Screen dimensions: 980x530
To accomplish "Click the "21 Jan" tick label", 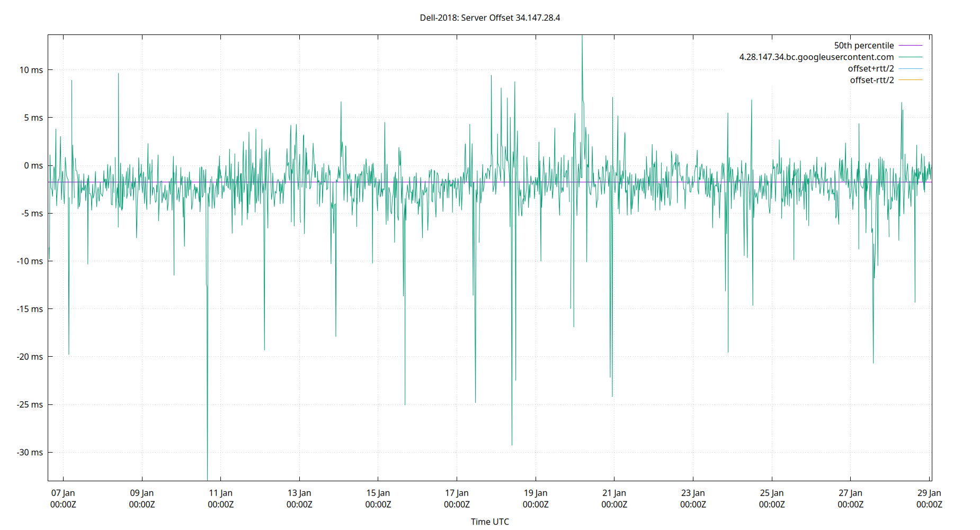I will pos(615,492).
